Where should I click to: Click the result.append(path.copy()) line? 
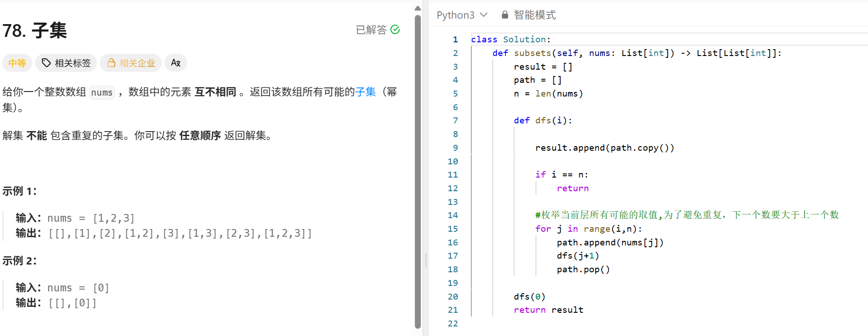tap(604, 148)
